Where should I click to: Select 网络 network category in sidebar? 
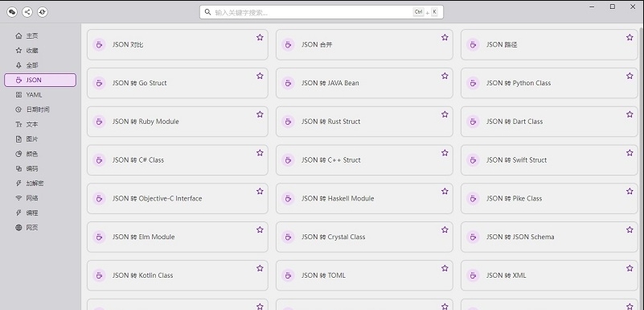coord(40,198)
